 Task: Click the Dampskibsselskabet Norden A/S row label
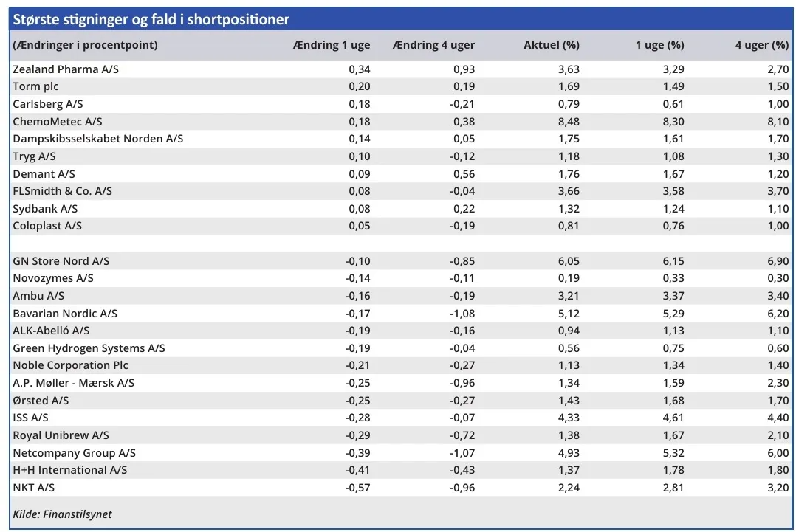point(97,139)
